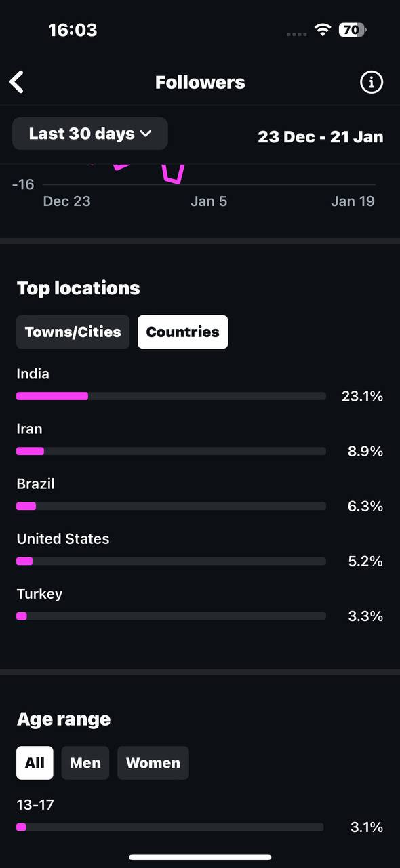Viewport: 400px width, 868px height.
Task: Tap the India percentage bar
Action: (171, 396)
